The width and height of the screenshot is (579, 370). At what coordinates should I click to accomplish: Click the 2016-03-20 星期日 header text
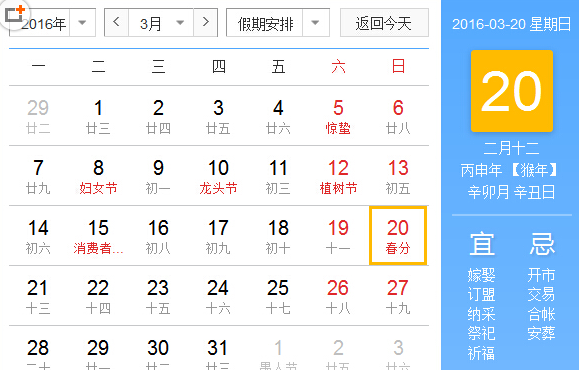(512, 24)
